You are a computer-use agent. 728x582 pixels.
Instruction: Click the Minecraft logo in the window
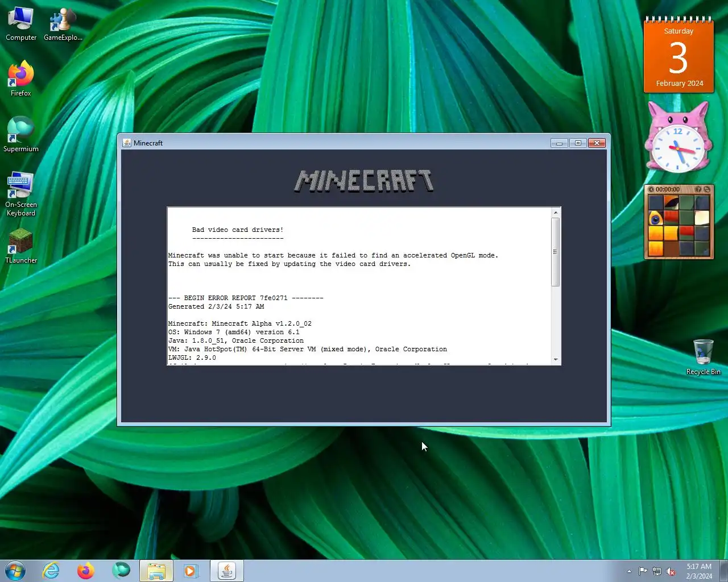tap(364, 181)
